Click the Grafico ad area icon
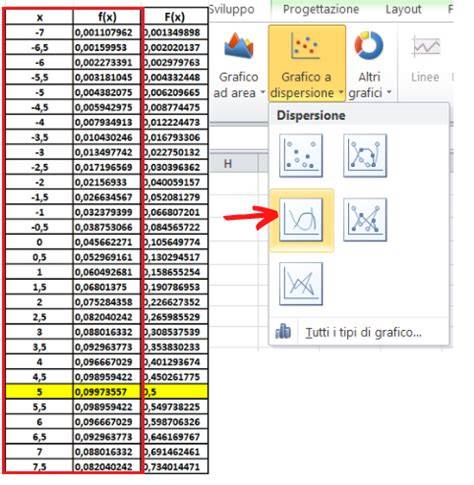 (239, 46)
